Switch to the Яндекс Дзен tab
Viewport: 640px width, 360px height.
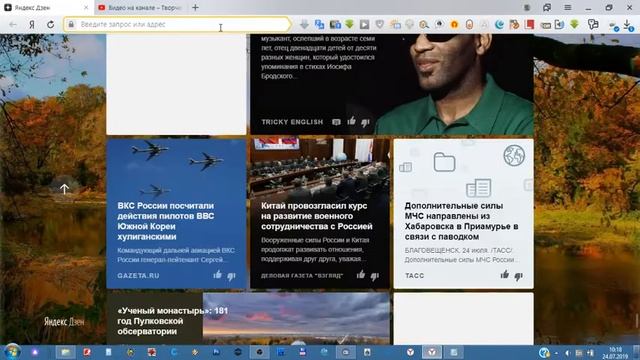(x=47, y=7)
